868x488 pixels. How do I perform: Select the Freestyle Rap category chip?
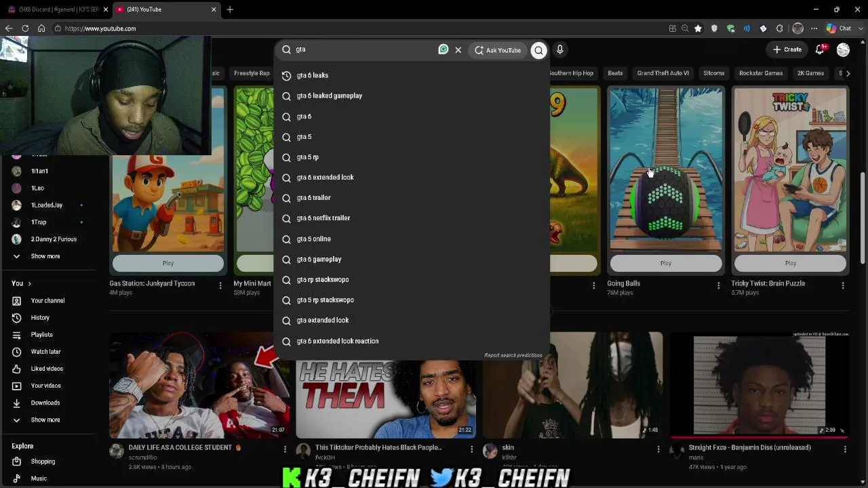tap(252, 73)
